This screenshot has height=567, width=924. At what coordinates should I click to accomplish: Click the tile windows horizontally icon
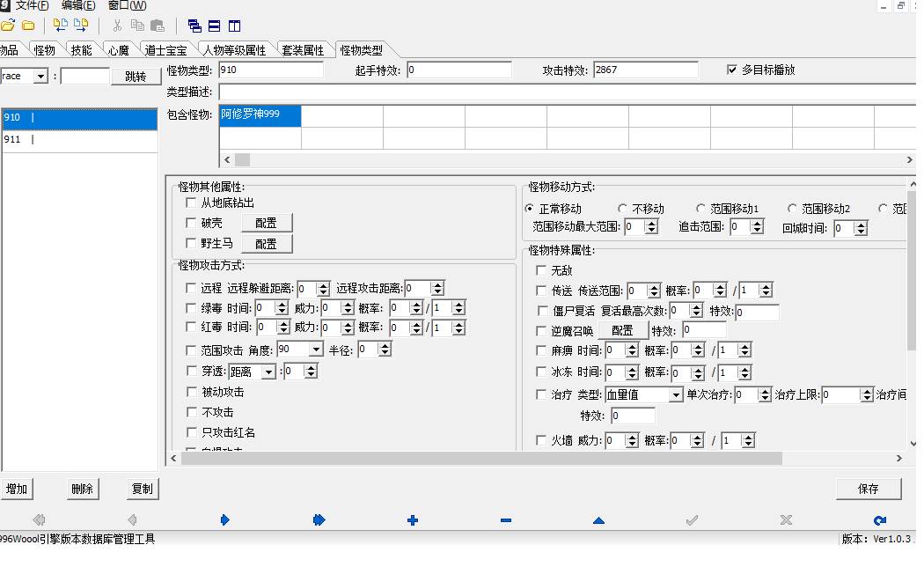pos(215,26)
